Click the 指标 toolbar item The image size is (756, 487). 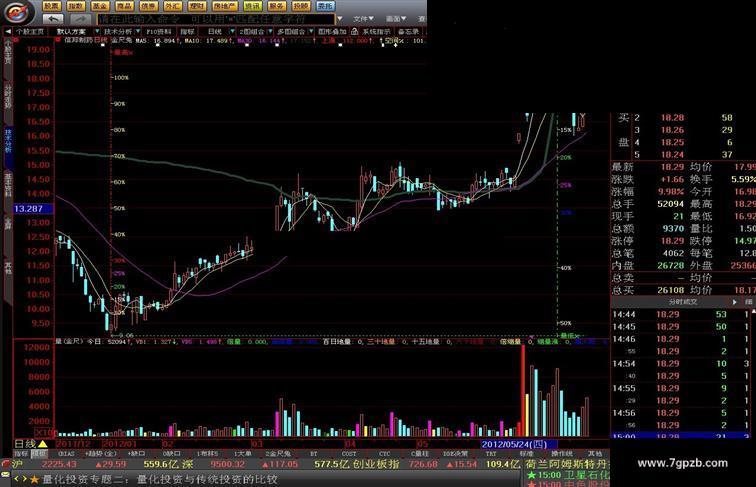click(187, 31)
